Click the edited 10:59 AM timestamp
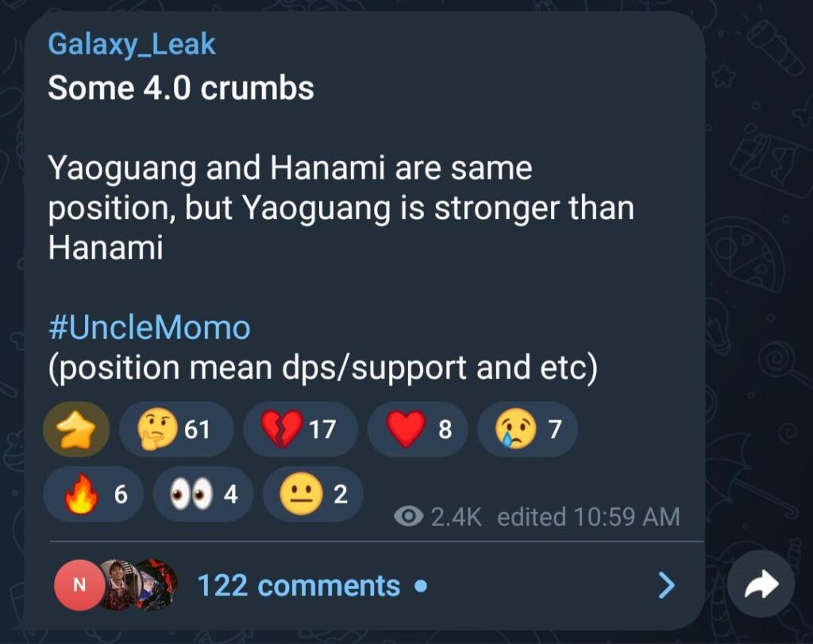This screenshot has height=644, width=813. point(588,517)
